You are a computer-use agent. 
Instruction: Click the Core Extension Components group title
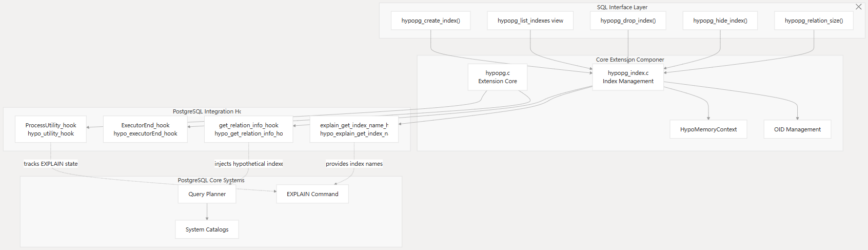click(630, 60)
